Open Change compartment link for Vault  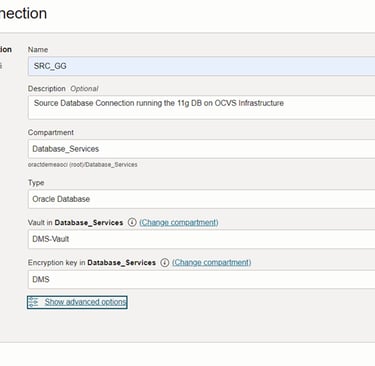pyautogui.click(x=179, y=222)
